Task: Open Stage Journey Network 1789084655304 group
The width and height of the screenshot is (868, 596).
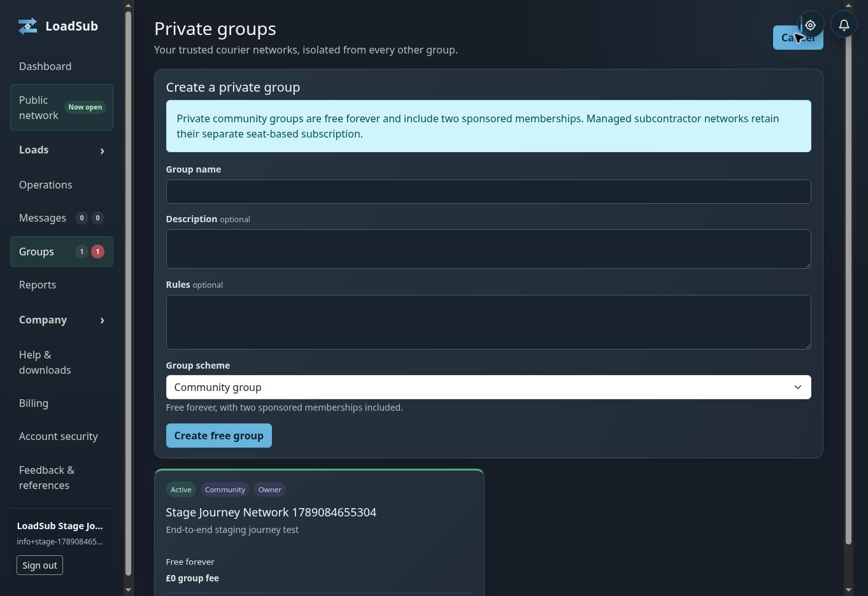Action: tap(271, 513)
